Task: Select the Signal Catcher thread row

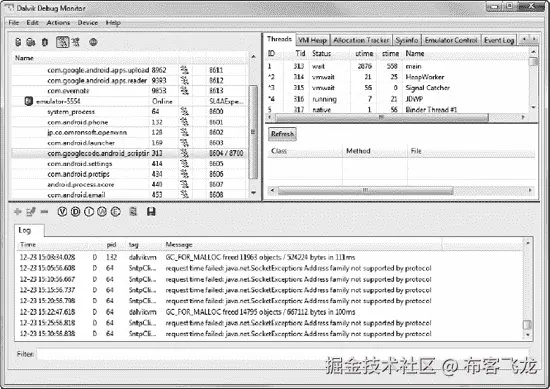Action: coord(397,88)
